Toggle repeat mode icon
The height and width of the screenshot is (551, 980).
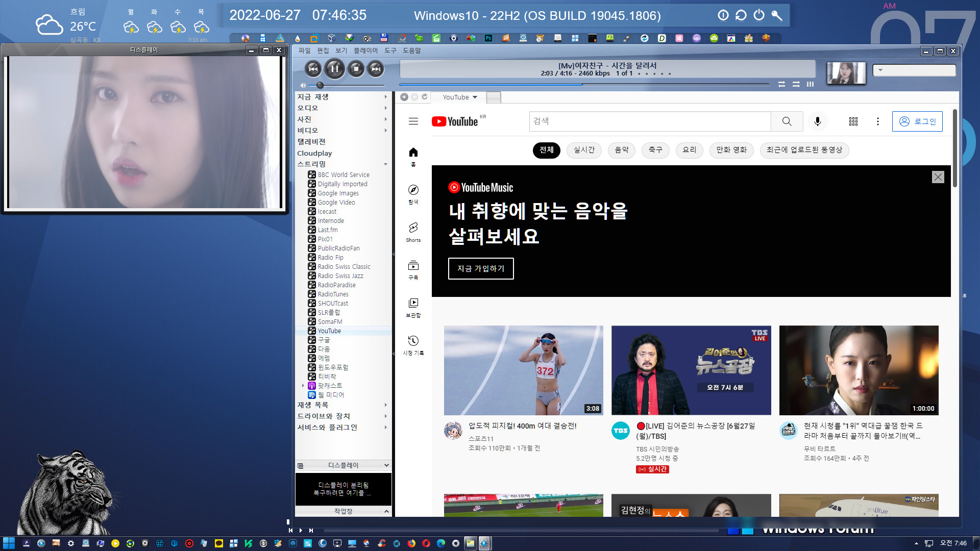point(781,84)
